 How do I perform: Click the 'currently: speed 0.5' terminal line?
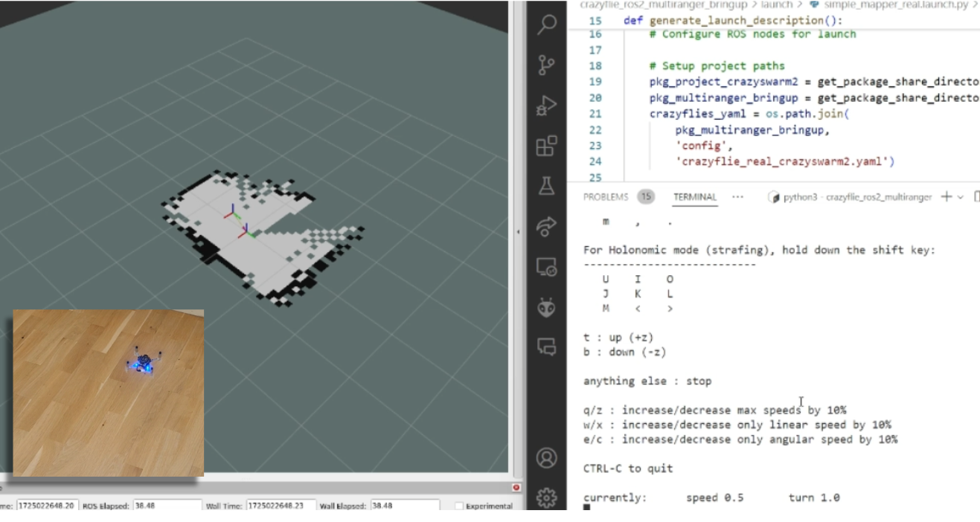(x=711, y=497)
